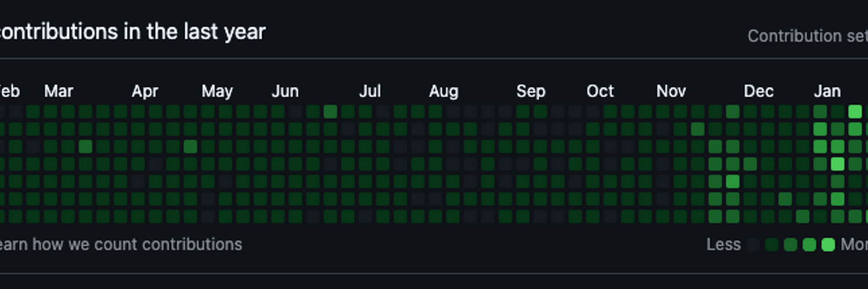868x289 pixels.
Task: Click the lighter green top-row cell between Jun and Jul
Action: 330,112
